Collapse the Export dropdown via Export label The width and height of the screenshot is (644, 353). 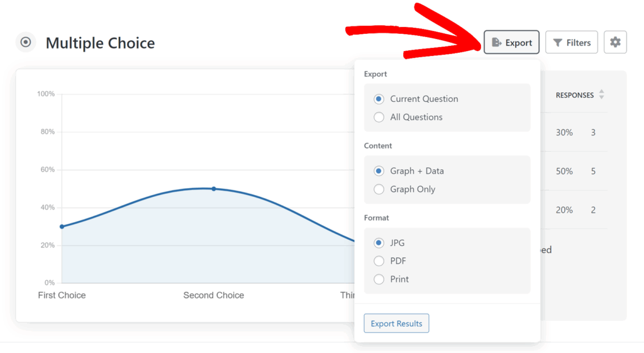coord(518,43)
